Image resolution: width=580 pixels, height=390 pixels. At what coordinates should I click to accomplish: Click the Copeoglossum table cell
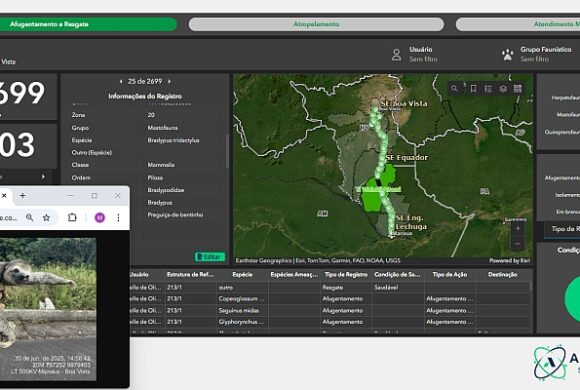[241, 299]
